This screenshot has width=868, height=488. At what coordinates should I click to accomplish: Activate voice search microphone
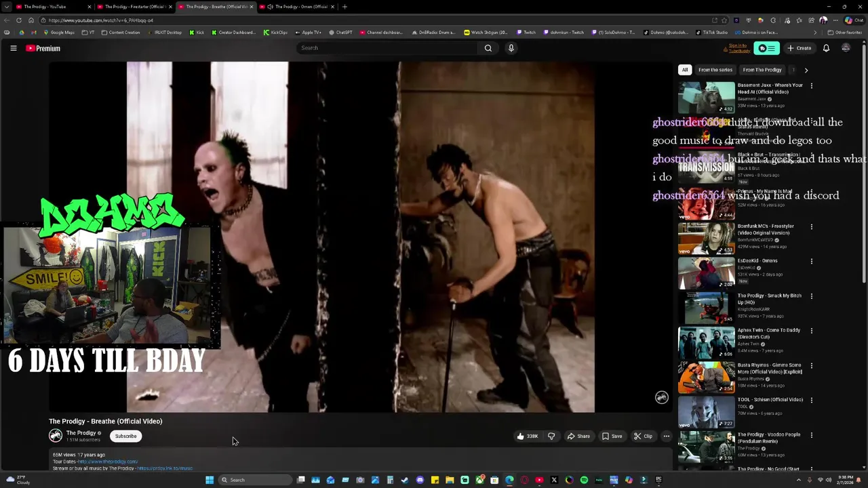(511, 48)
